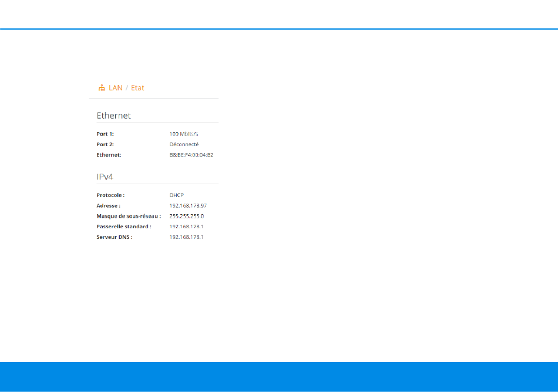Click the Ethernet section heading

(113, 116)
